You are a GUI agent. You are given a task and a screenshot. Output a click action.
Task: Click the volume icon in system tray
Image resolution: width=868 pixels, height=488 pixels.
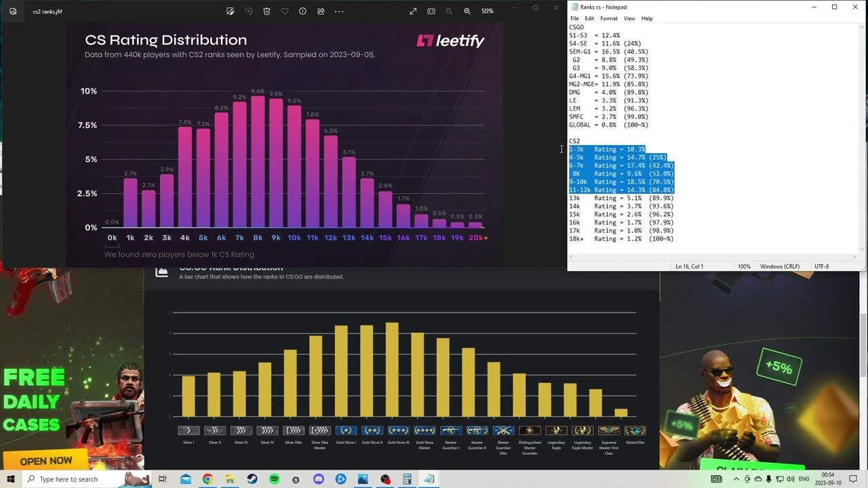pyautogui.click(x=791, y=479)
